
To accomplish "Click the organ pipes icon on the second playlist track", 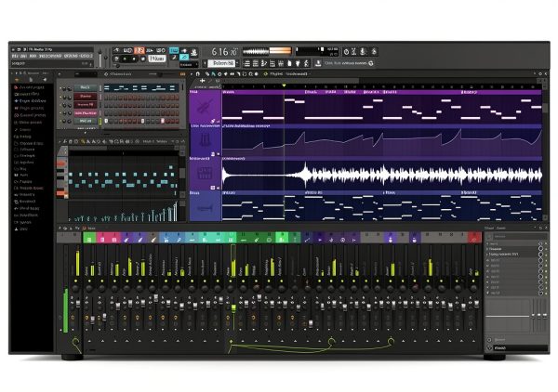I will (205, 140).
